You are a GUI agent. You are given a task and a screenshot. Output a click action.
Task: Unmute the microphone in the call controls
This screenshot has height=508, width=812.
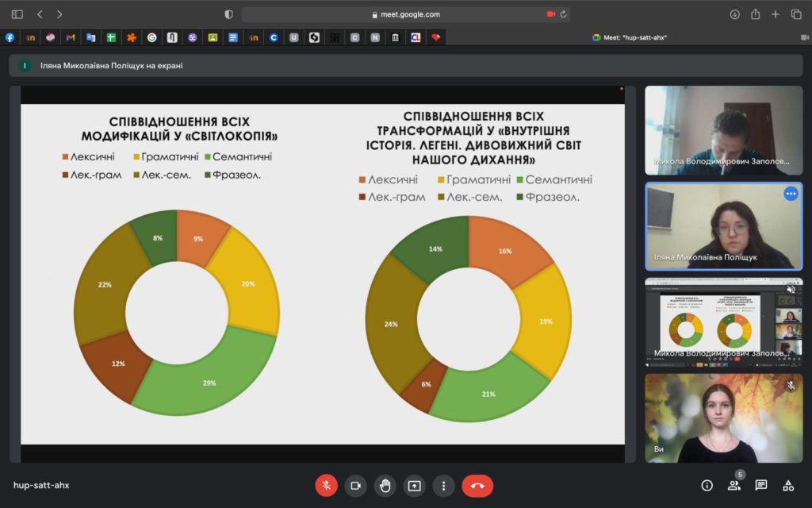pos(326,486)
